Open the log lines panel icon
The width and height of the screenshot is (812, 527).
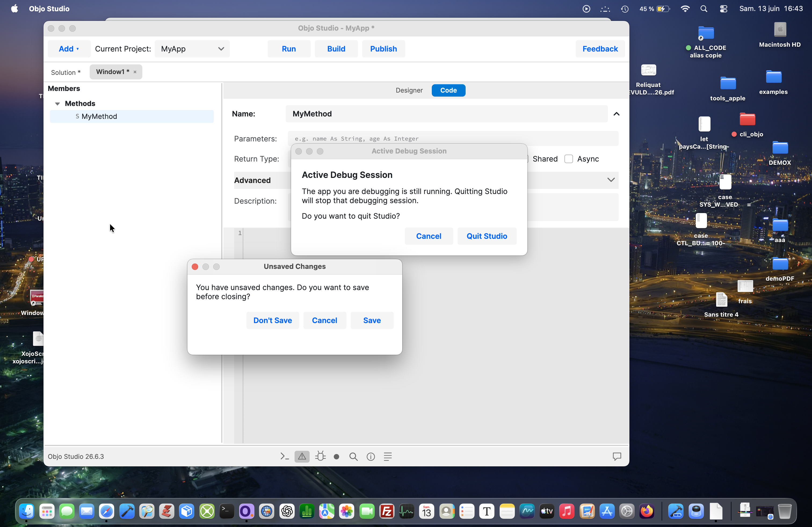click(x=388, y=456)
